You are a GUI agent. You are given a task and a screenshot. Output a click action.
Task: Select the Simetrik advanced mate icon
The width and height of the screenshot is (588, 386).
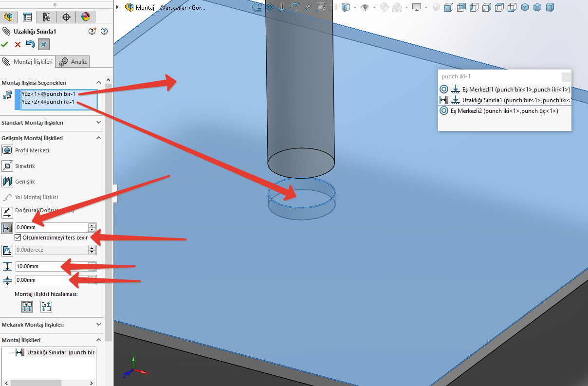pyautogui.click(x=7, y=166)
